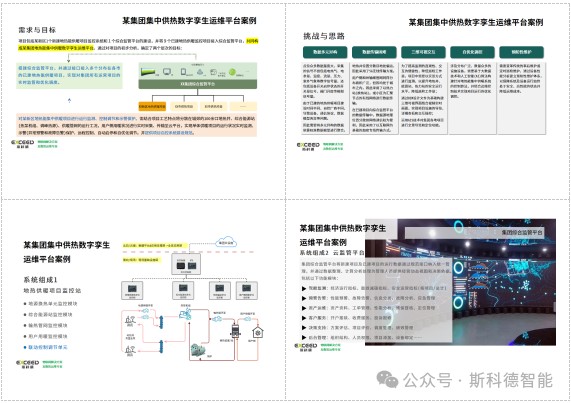This screenshot has height=403, width=571.
Task: Click EXCEED logo on 系统组成1 slide
Action: pyautogui.click(x=27, y=364)
